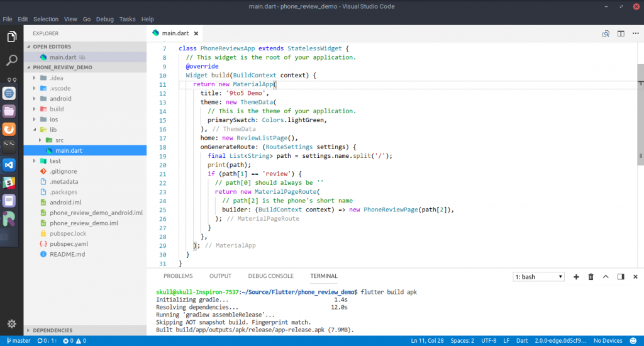Switch to the Output panel tab

220,276
